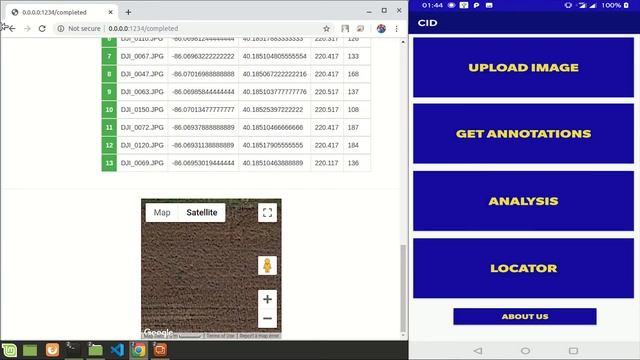Bookmark this page with the star icon
The image size is (640, 360).
point(327,29)
